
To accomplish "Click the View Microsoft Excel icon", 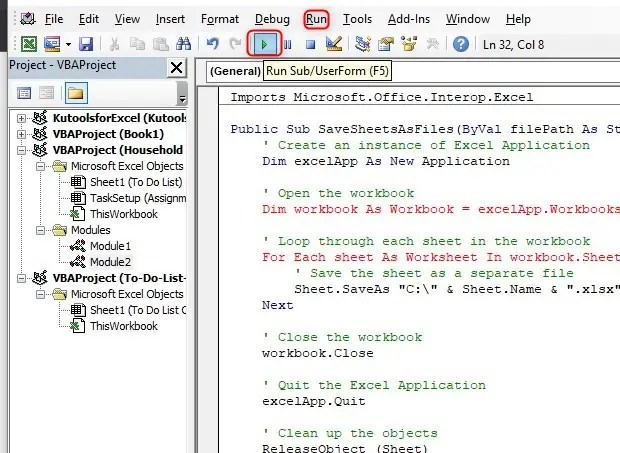I will pos(28,44).
